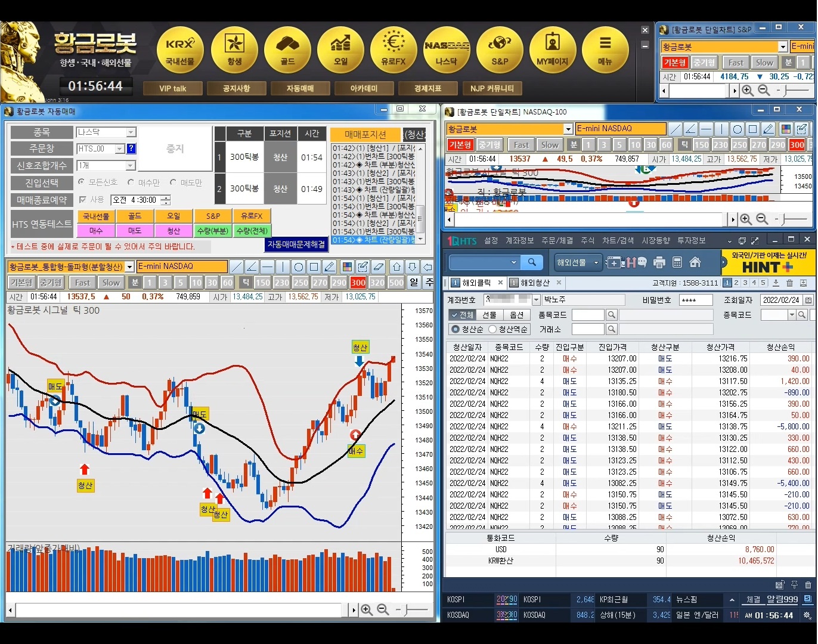Select the 500 tick button in main chart
This screenshot has height=644, width=818.
pyautogui.click(x=396, y=283)
